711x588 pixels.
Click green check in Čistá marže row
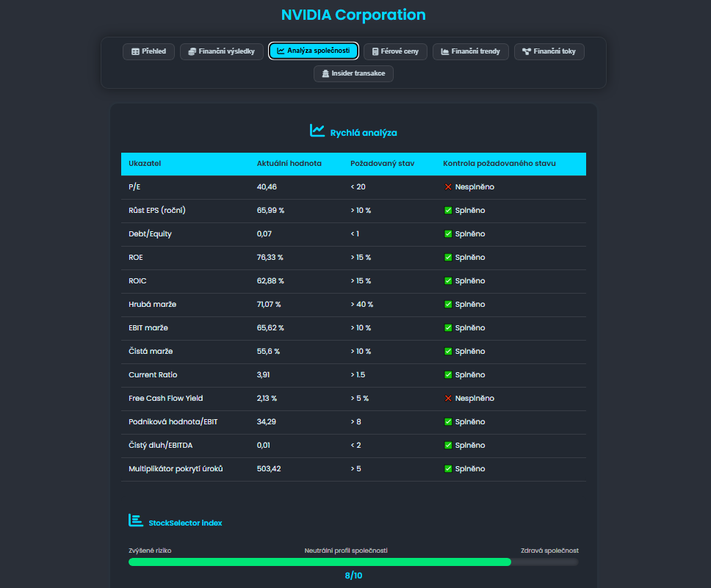pos(448,352)
